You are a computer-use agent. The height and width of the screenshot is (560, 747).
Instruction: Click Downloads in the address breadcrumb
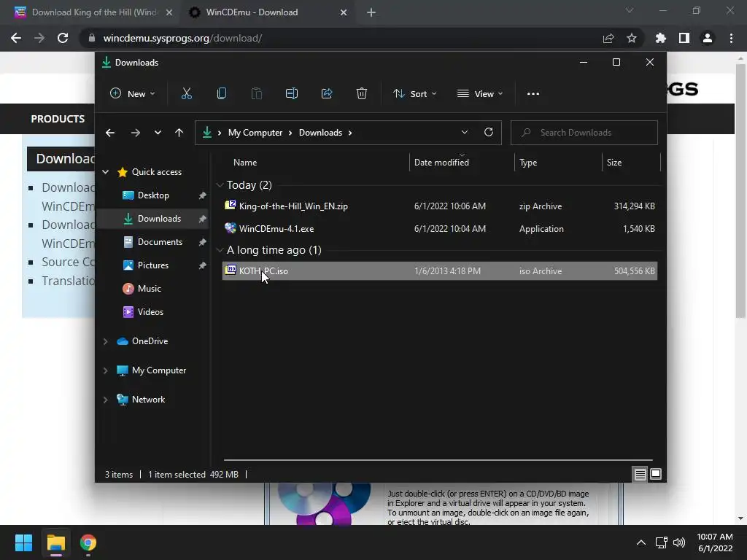pos(321,133)
